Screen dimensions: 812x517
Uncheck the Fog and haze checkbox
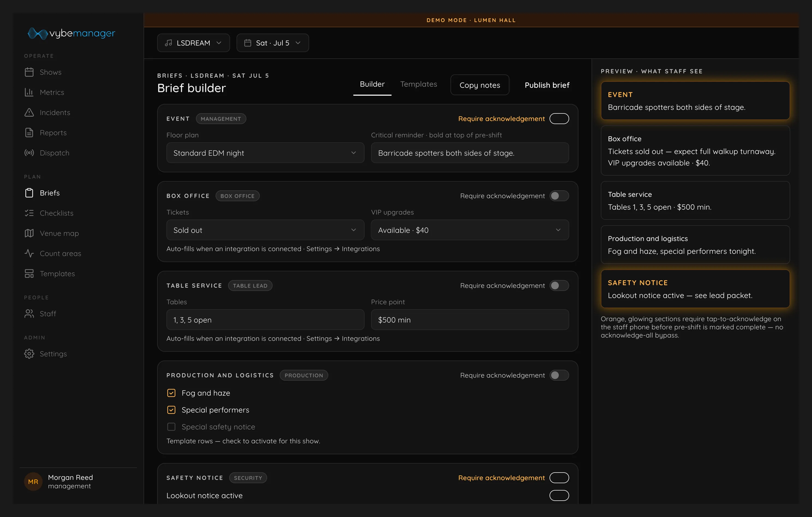tap(171, 393)
